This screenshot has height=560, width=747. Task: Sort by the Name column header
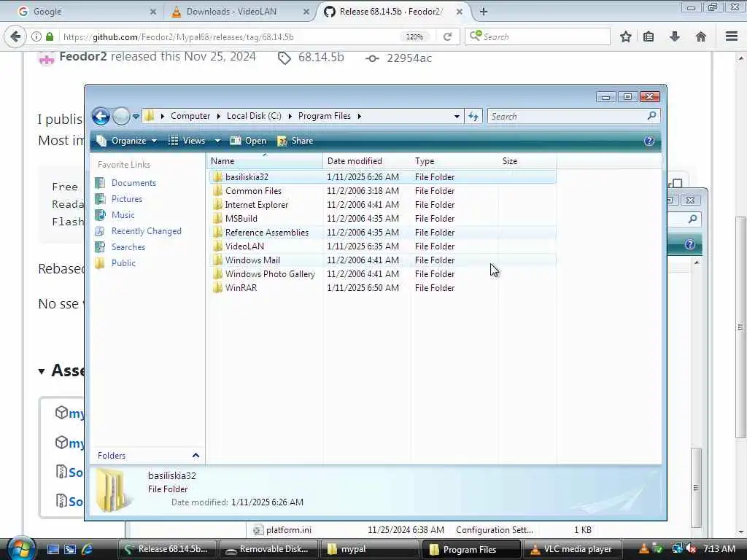(265, 161)
